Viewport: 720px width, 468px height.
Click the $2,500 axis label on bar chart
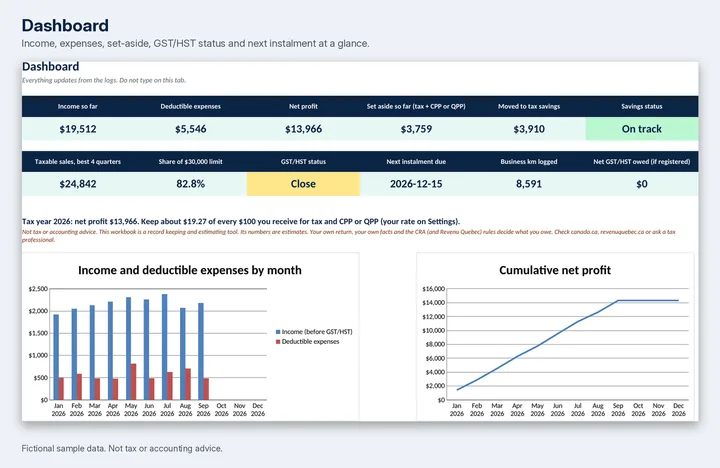[x=38, y=289]
